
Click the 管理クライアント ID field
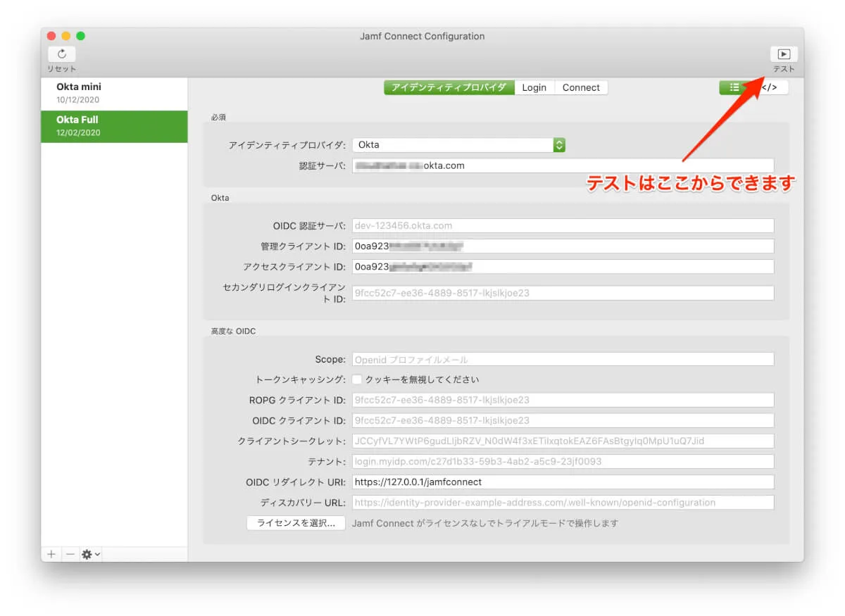coord(563,246)
